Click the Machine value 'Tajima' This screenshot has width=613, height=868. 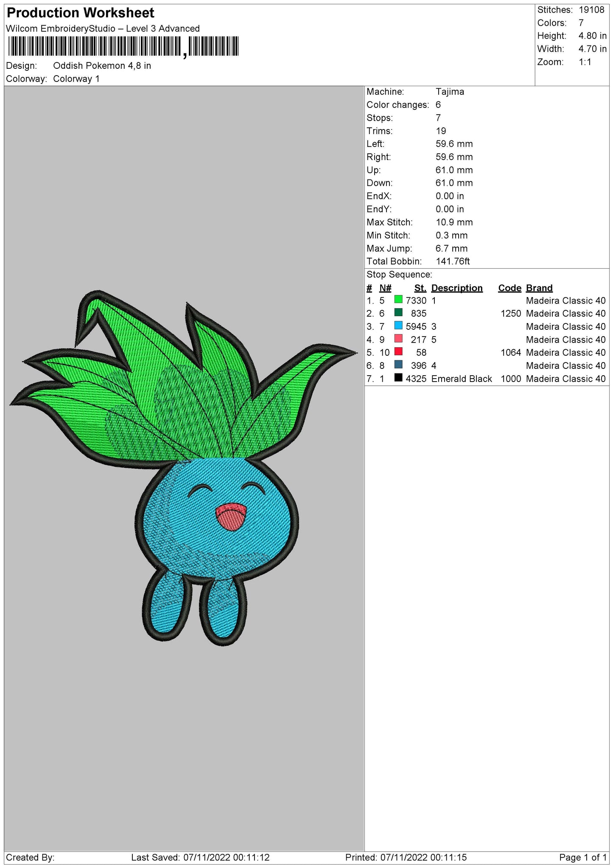pyautogui.click(x=450, y=92)
